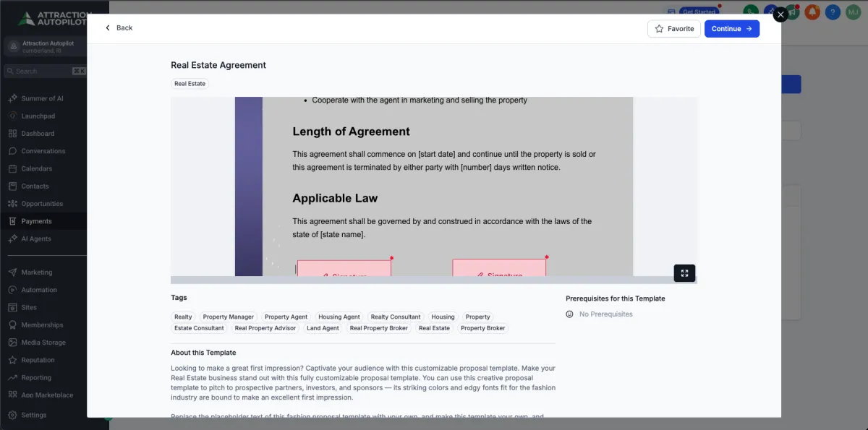
Task: Select the Realty Consultant tag
Action: coord(396,317)
